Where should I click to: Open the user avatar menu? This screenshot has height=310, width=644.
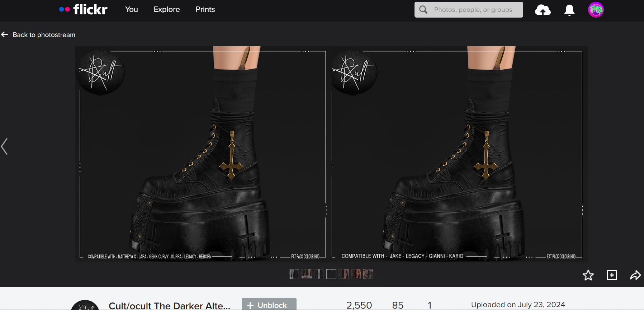[x=596, y=10]
